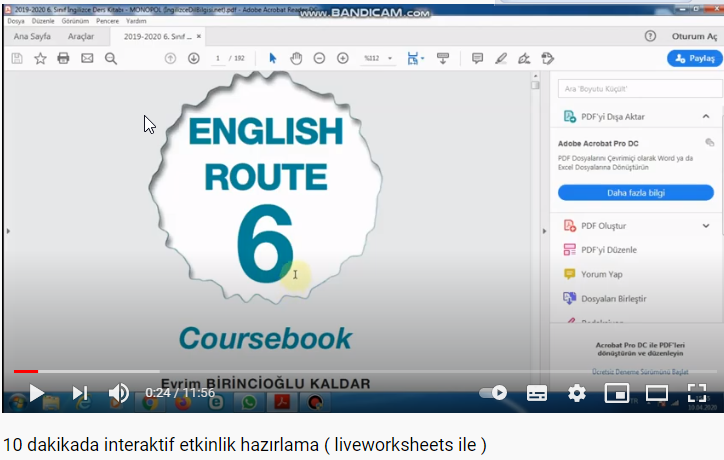
Task: Open the Görünüm menu
Action: pyautogui.click(x=75, y=21)
